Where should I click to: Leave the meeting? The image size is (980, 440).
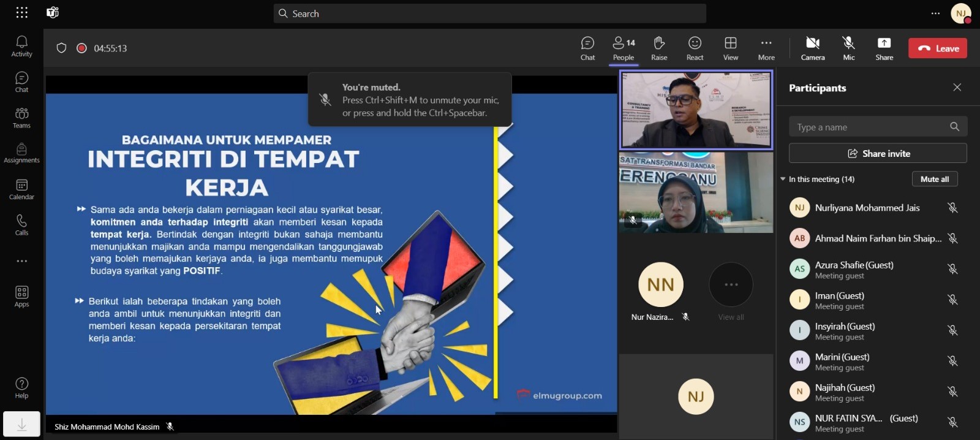point(937,48)
